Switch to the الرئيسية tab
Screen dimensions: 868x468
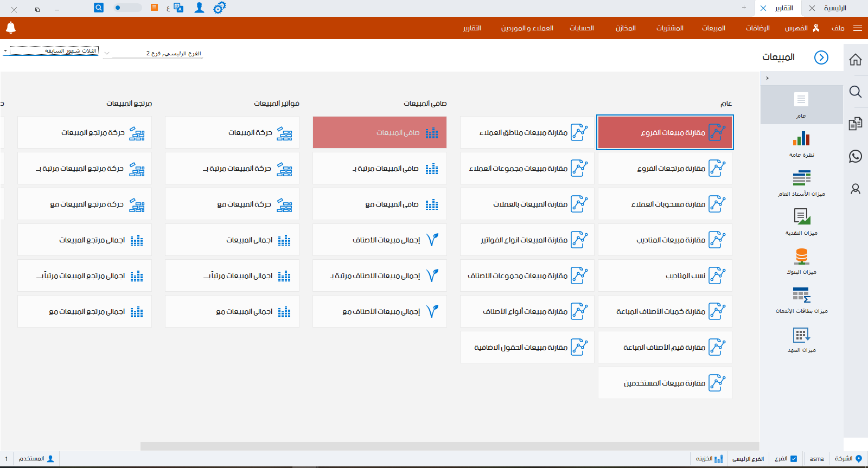tap(835, 8)
